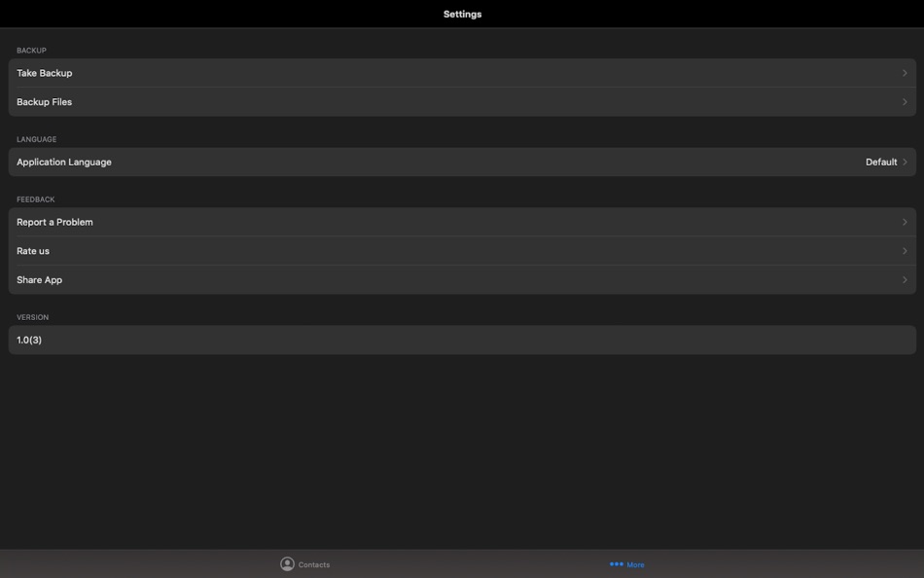This screenshot has width=924, height=578.
Task: Open the Take Backup option
Action: 462,73
